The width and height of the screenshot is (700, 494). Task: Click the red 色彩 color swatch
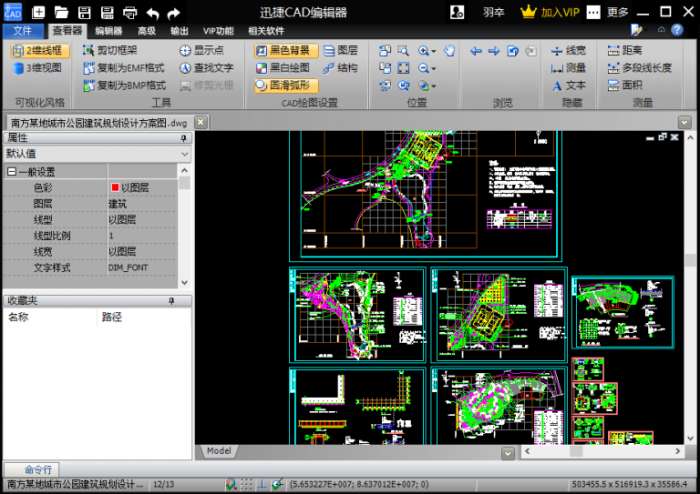[x=115, y=187]
